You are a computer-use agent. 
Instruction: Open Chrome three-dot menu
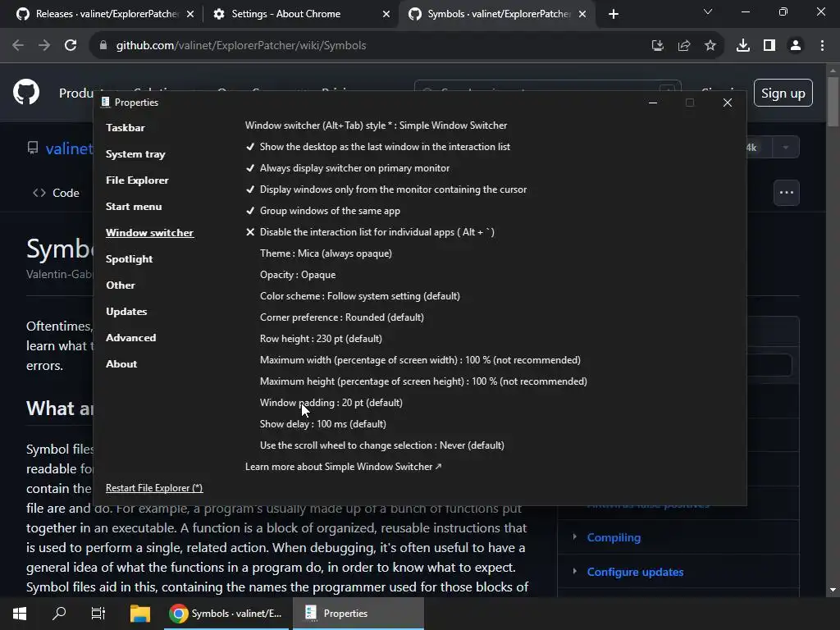point(822,46)
